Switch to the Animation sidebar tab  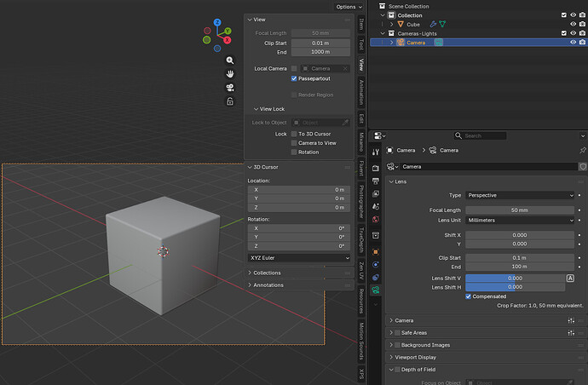pos(361,92)
